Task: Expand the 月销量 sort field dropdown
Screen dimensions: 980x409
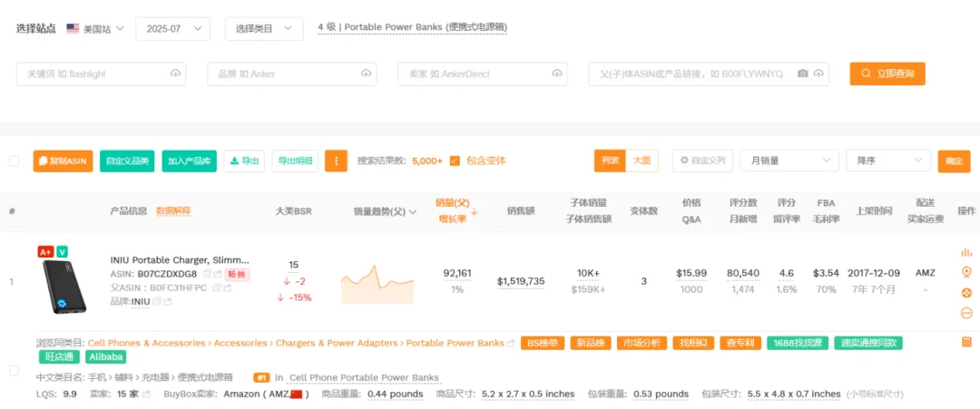Action: [788, 161]
